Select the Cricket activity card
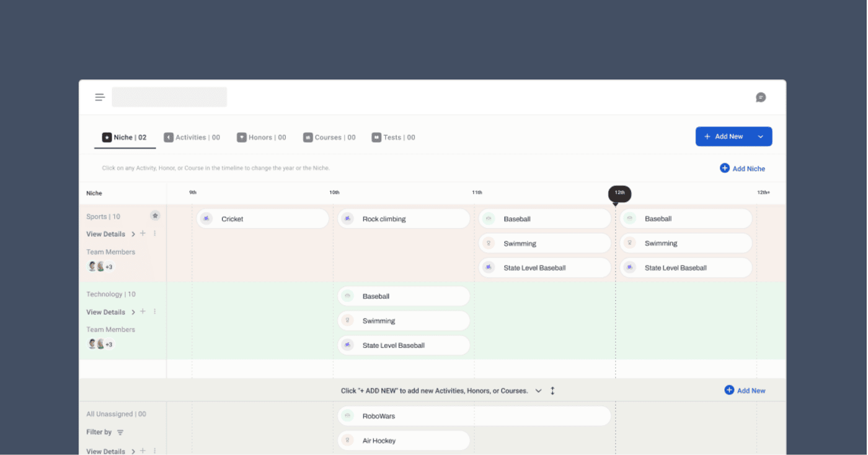The height and width of the screenshot is (455, 868). point(263,219)
